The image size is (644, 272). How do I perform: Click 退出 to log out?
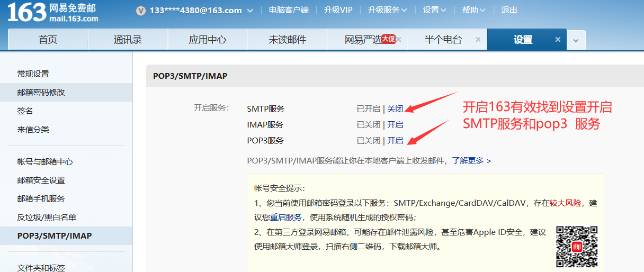pos(509,10)
